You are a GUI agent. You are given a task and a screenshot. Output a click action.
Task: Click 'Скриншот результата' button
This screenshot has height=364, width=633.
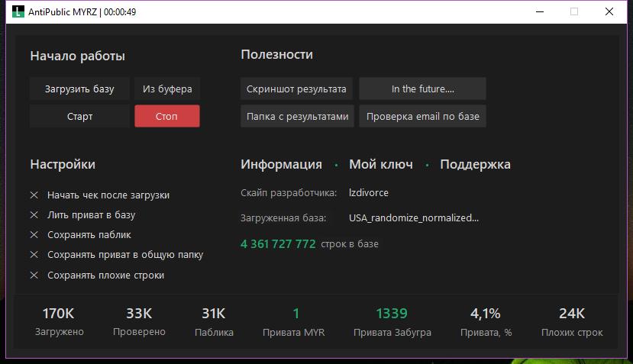[296, 89]
